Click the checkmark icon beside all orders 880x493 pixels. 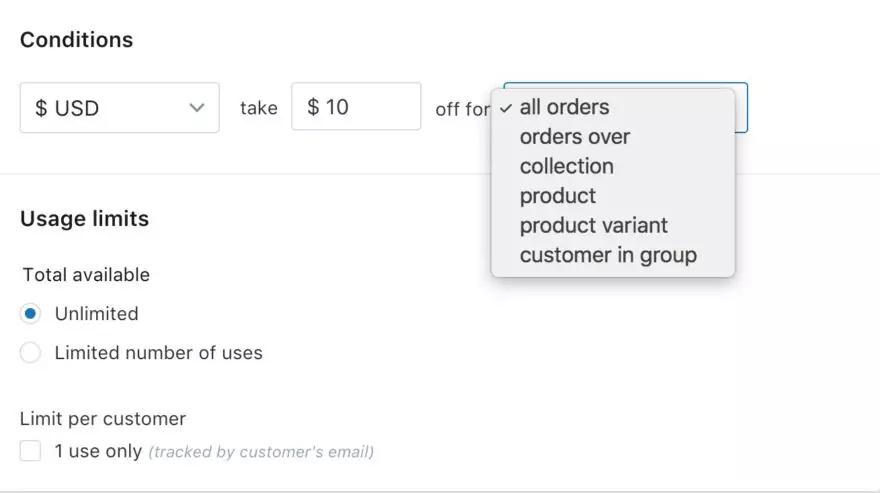coord(506,107)
